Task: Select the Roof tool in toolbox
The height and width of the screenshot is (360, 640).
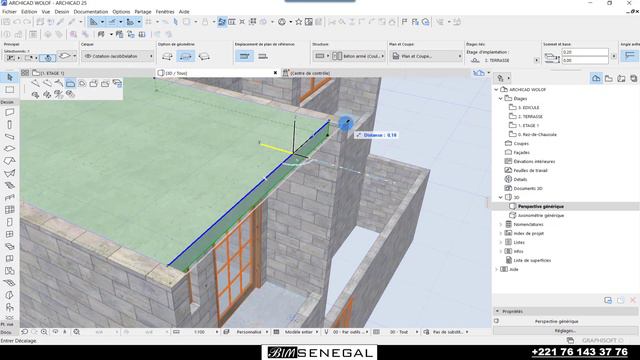Action: coord(10,161)
